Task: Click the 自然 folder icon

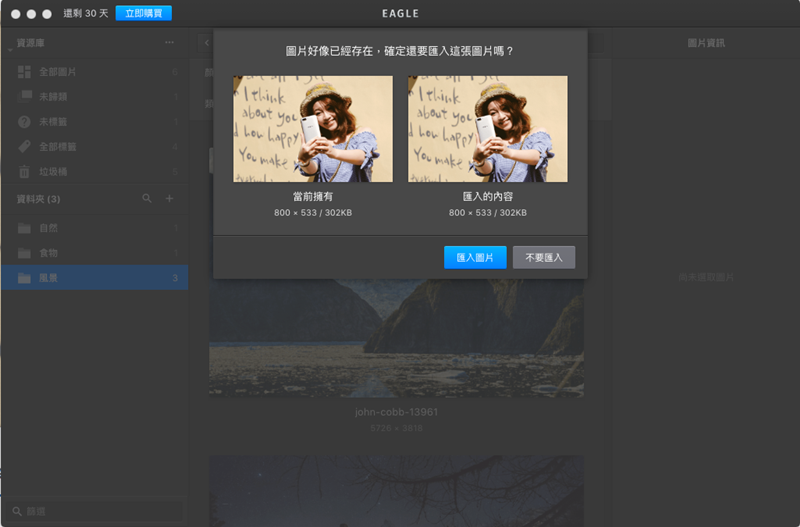Action: tap(24, 228)
